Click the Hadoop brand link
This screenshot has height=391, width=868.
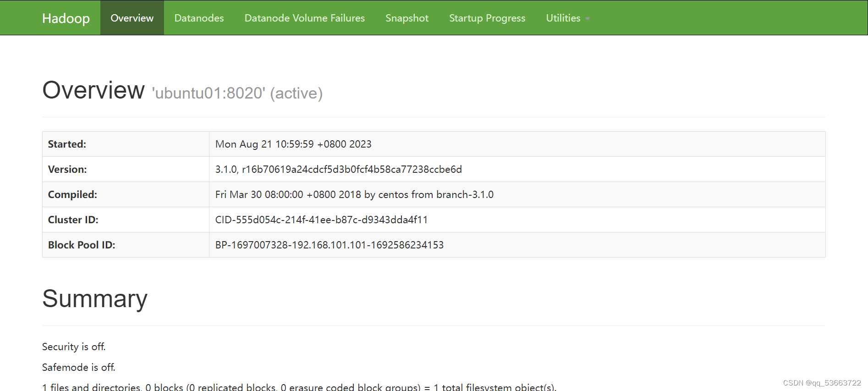coord(66,18)
